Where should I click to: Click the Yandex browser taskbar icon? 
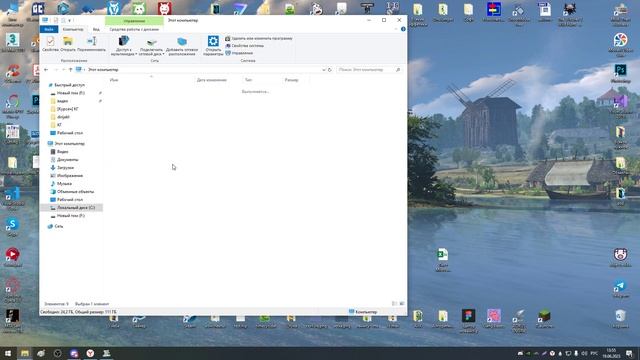pos(90,353)
